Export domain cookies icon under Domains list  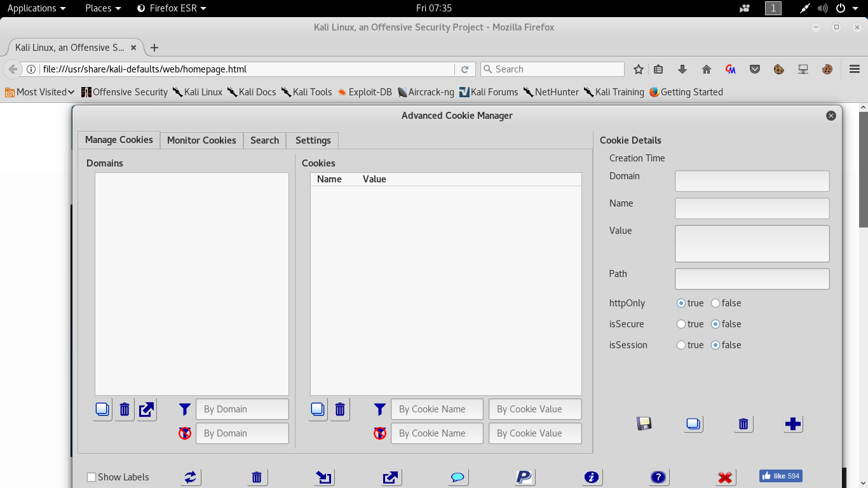[x=147, y=410]
